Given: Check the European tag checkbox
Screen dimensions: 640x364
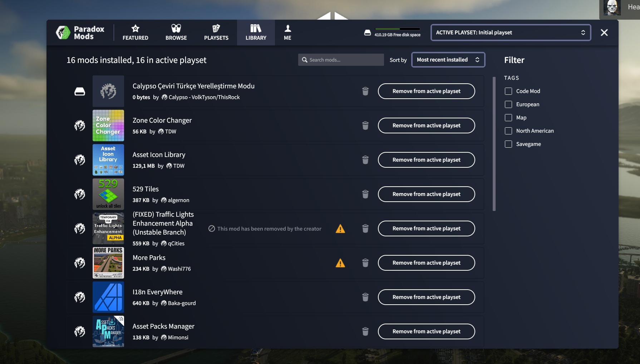Looking at the screenshot, I should (508, 104).
